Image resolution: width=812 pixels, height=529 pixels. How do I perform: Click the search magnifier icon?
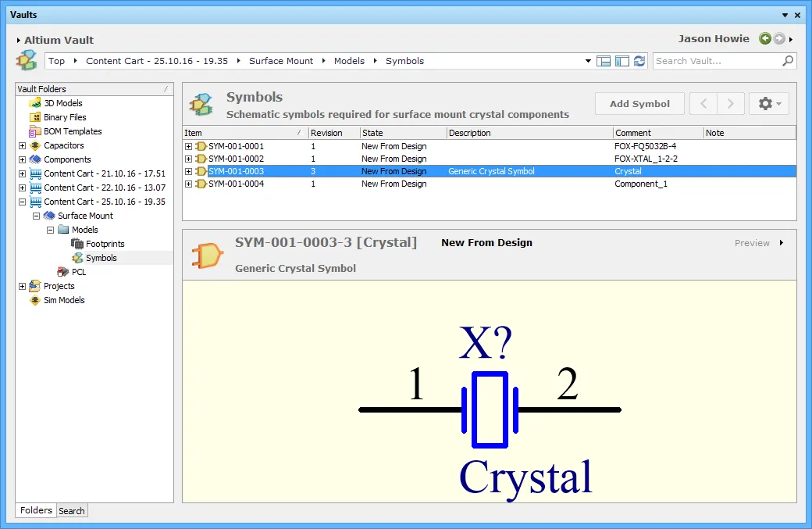pyautogui.click(x=788, y=61)
